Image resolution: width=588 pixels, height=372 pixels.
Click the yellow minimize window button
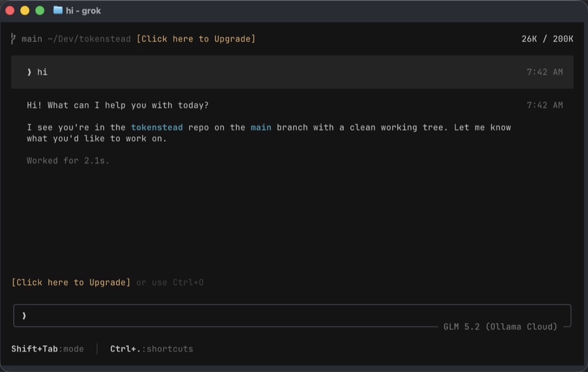pos(25,11)
